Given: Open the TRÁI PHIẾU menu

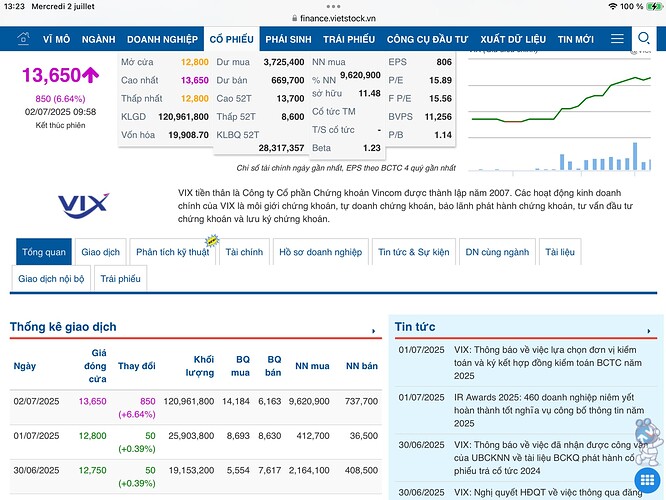Looking at the screenshot, I should tap(349, 40).
